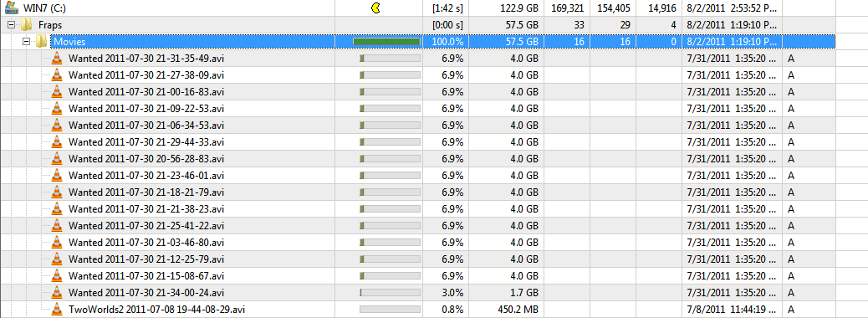Click VLC icon of Wanted 20-56-28-83.avi
This screenshot has width=868, height=318.
[57, 158]
